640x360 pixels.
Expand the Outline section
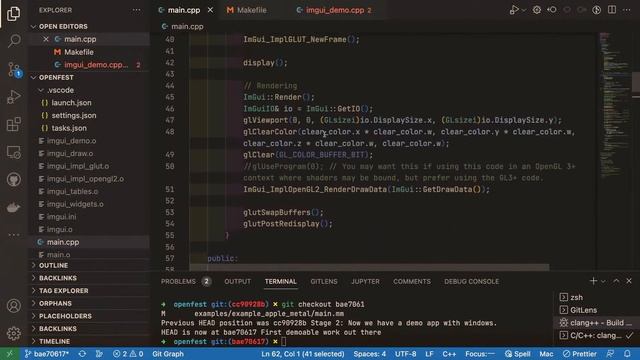tap(53, 266)
